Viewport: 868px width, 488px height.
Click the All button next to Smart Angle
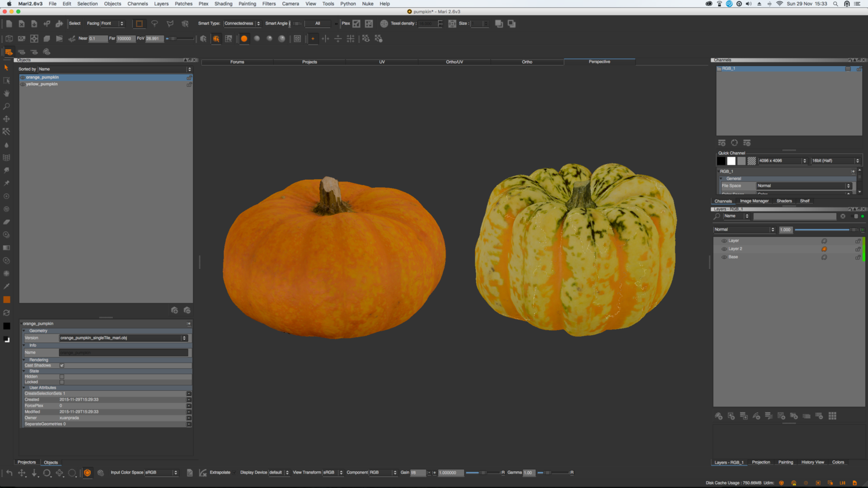(318, 24)
